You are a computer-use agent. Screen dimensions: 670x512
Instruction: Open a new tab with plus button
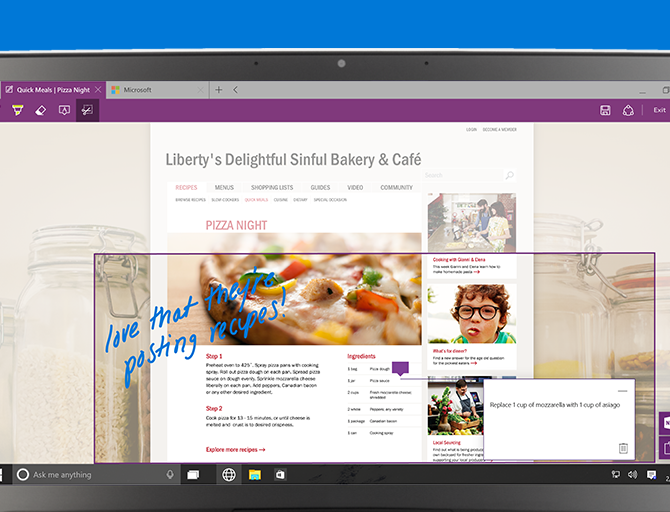219,90
